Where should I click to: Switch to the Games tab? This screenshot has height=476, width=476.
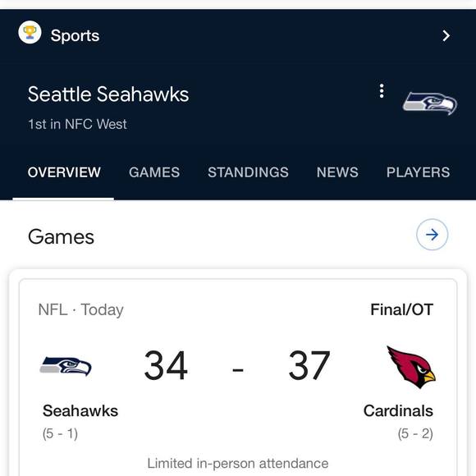[x=154, y=172]
